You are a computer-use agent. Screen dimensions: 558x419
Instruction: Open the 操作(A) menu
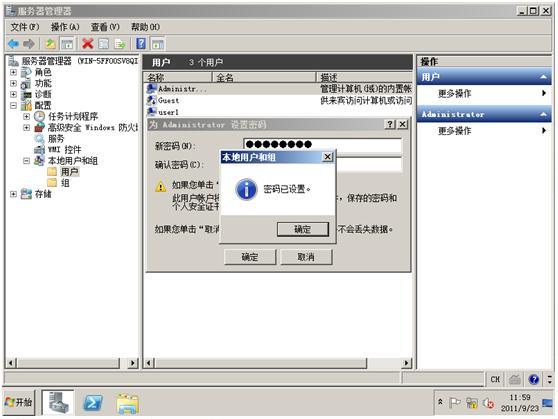click(65, 27)
